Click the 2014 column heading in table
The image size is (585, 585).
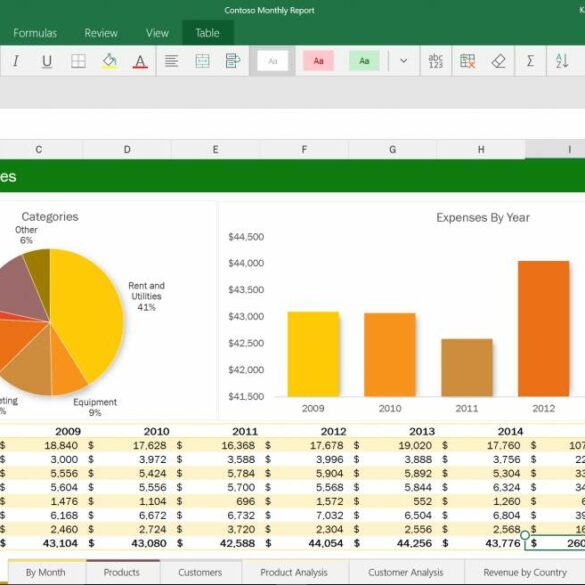click(510, 431)
